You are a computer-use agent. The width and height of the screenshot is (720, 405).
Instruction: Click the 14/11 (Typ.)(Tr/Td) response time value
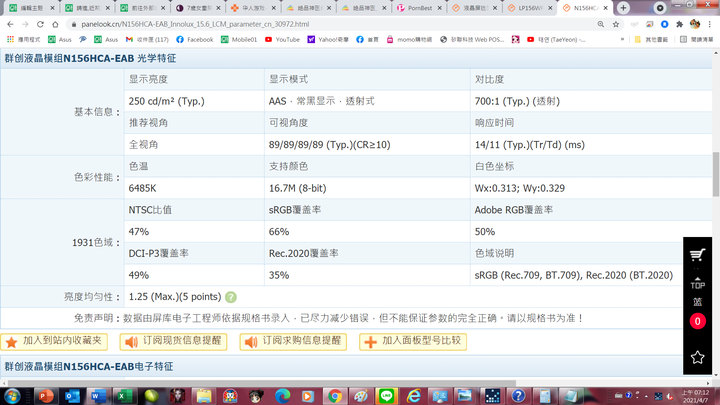click(529, 145)
